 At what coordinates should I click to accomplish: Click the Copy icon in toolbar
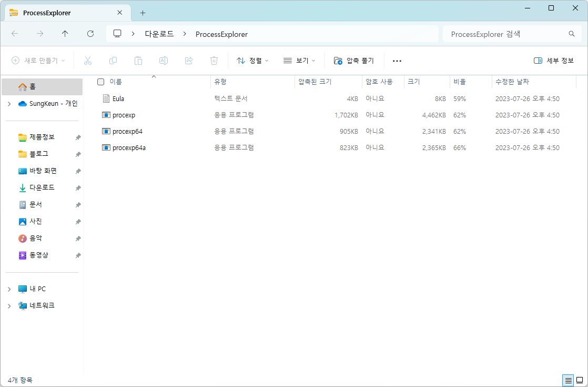pyautogui.click(x=113, y=61)
